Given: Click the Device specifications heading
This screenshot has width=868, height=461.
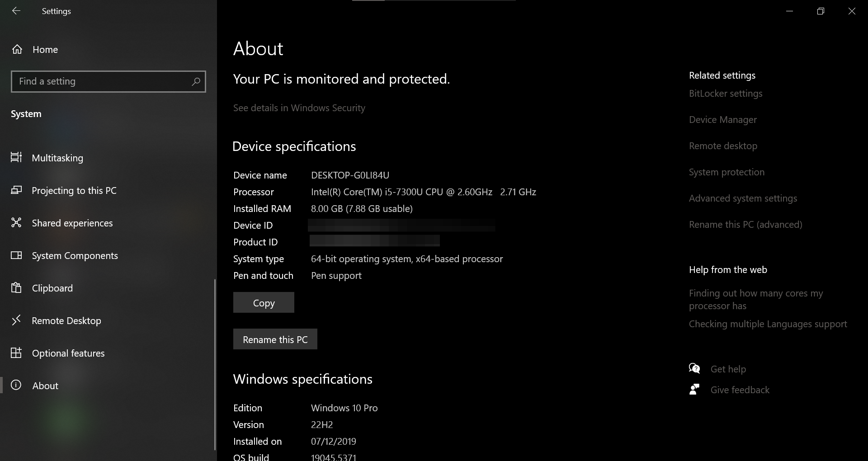Looking at the screenshot, I should (294, 146).
